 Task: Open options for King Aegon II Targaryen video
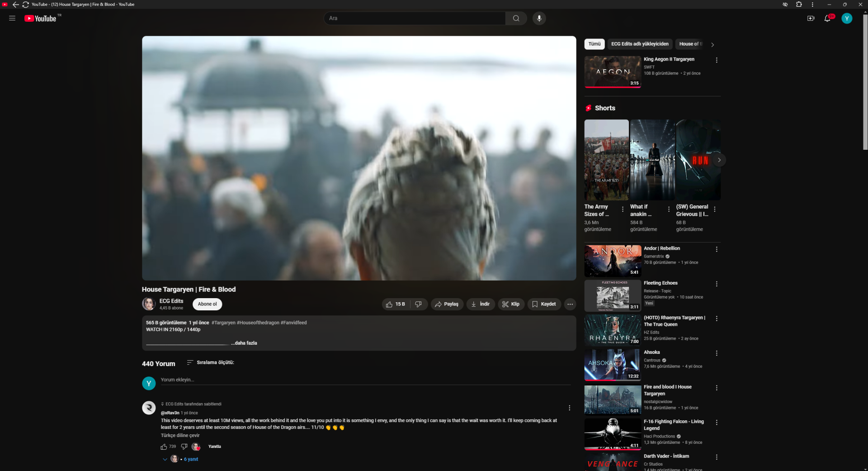tap(717, 60)
